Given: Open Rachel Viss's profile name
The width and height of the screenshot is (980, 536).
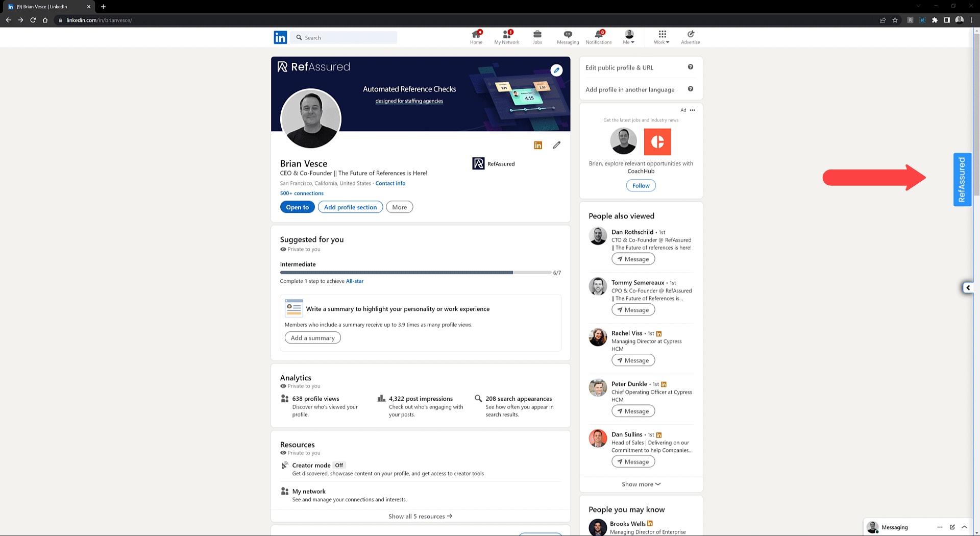Looking at the screenshot, I should click(627, 333).
